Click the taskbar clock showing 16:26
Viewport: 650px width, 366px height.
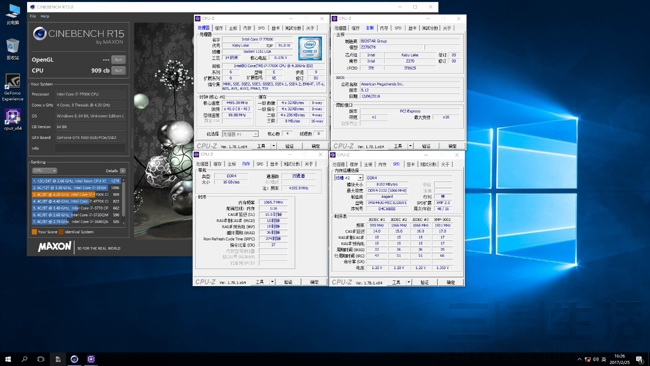[x=619, y=359]
